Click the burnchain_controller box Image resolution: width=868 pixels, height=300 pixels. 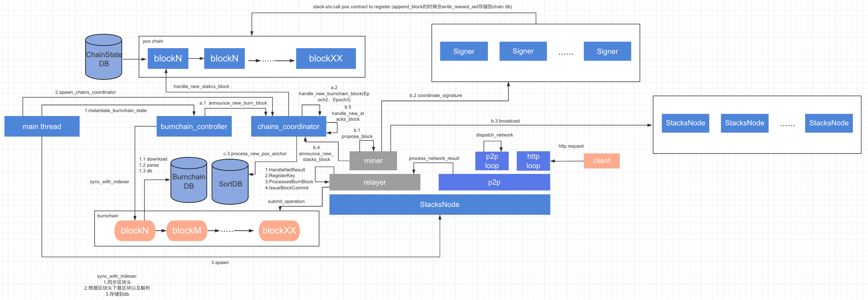tap(194, 126)
